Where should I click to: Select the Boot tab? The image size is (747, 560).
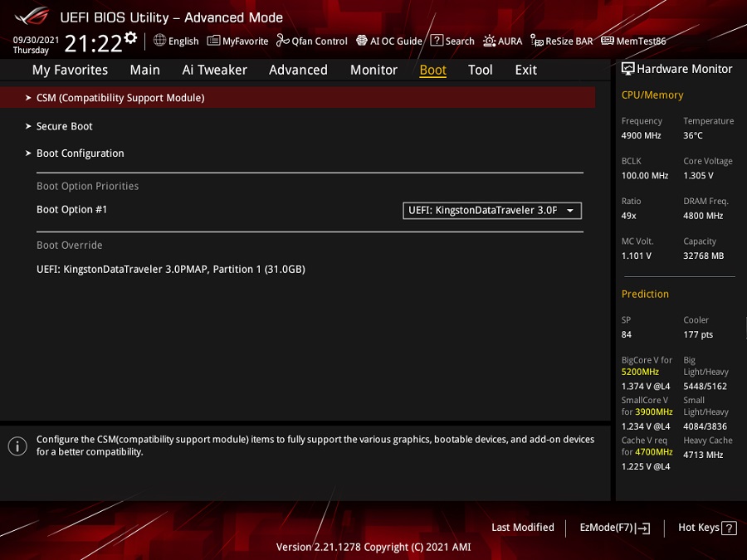point(432,70)
